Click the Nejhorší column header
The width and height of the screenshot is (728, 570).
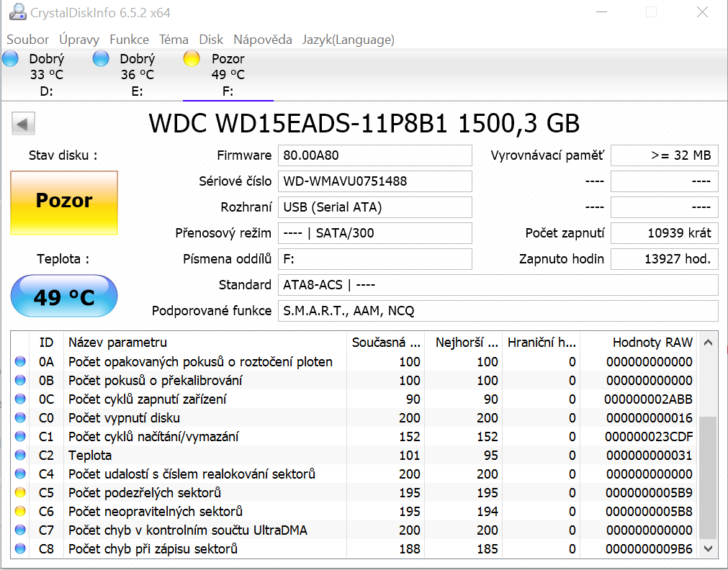[x=463, y=343]
